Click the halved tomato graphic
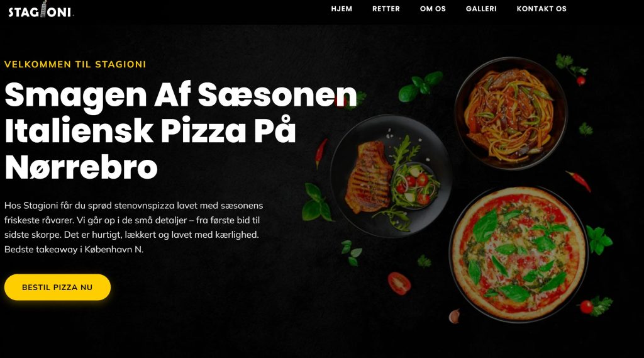Screen dimensions: 644x358 [x=399, y=283]
